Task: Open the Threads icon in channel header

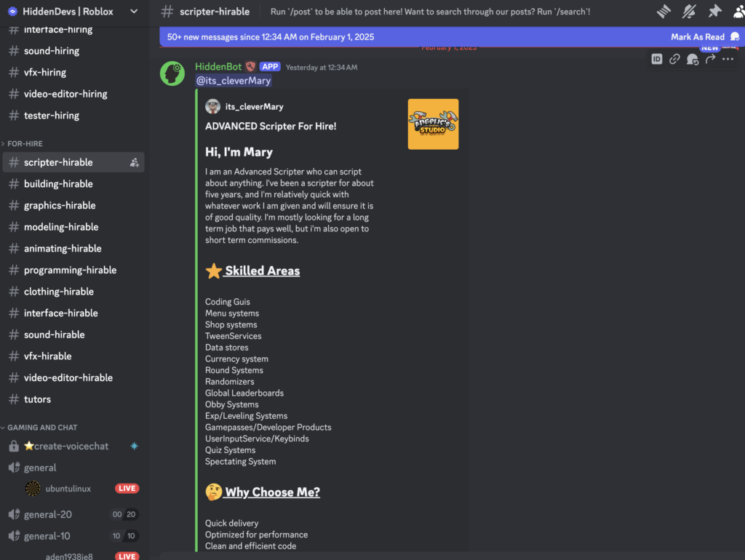Action: coord(663,12)
